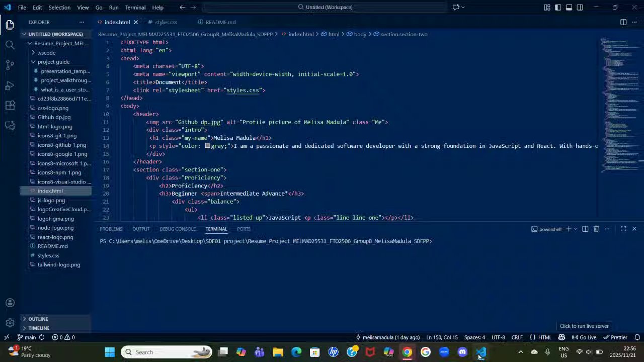Change line ending via CRLF
Viewport: 644px width, 362px height.
pos(517,337)
